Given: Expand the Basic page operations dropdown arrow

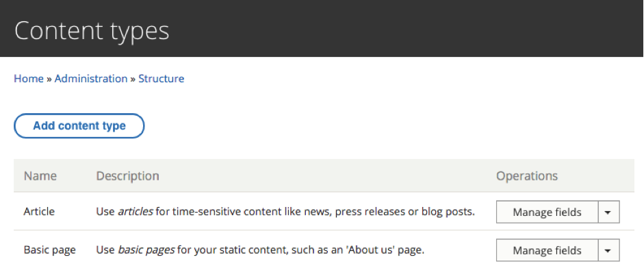Looking at the screenshot, I should (x=608, y=250).
